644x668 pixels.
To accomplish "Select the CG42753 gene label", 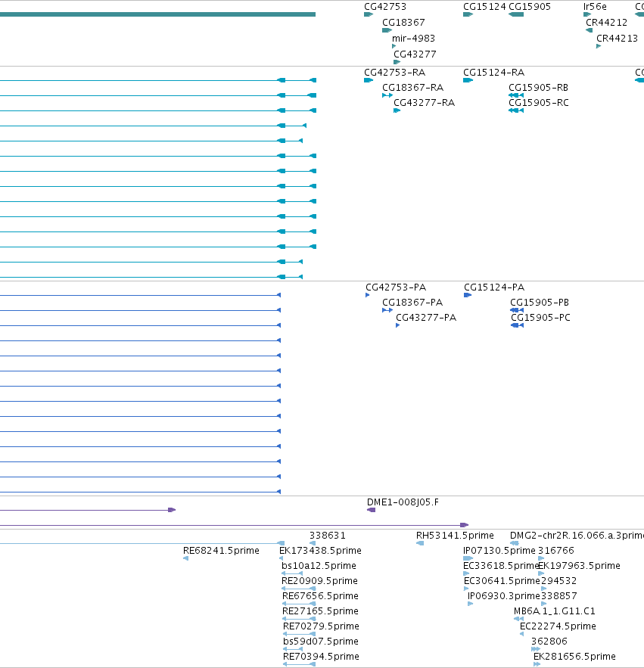I will [x=385, y=7].
